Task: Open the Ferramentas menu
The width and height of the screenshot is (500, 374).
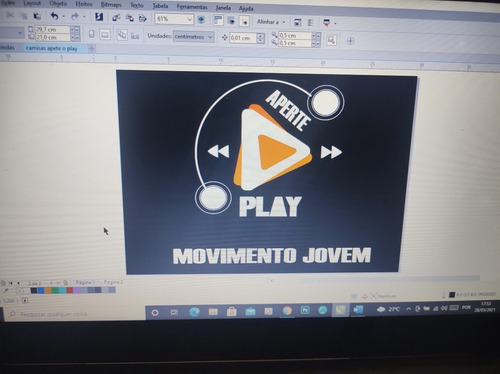Action: tap(192, 7)
